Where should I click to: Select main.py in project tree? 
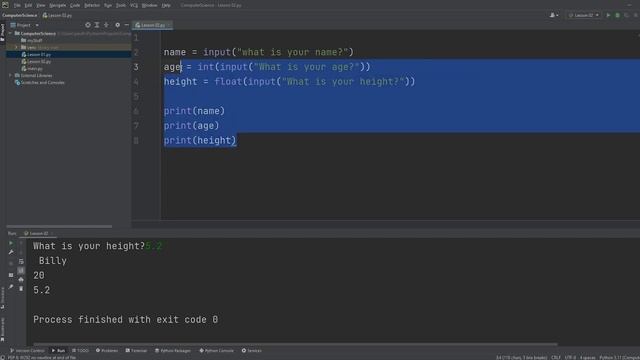pyautogui.click(x=32, y=69)
